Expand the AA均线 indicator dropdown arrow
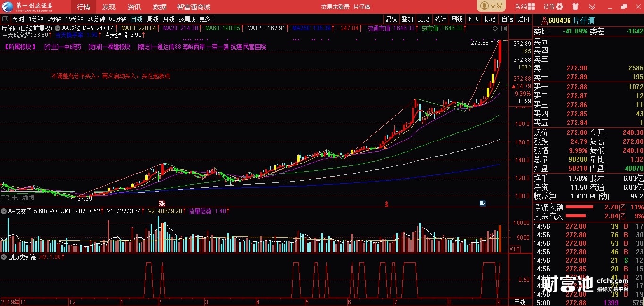Viewport: 644px width, 306px height. (59, 28)
